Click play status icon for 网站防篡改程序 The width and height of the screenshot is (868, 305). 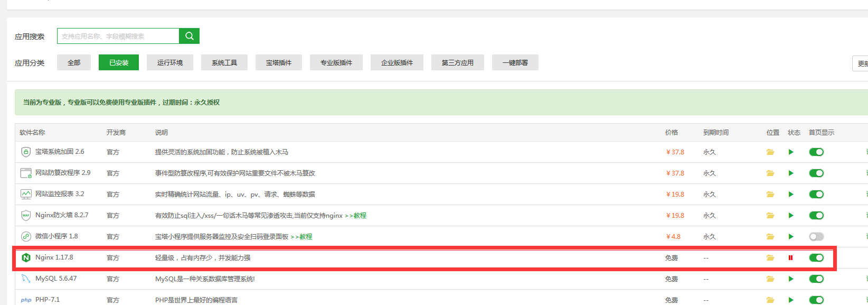pyautogui.click(x=791, y=173)
